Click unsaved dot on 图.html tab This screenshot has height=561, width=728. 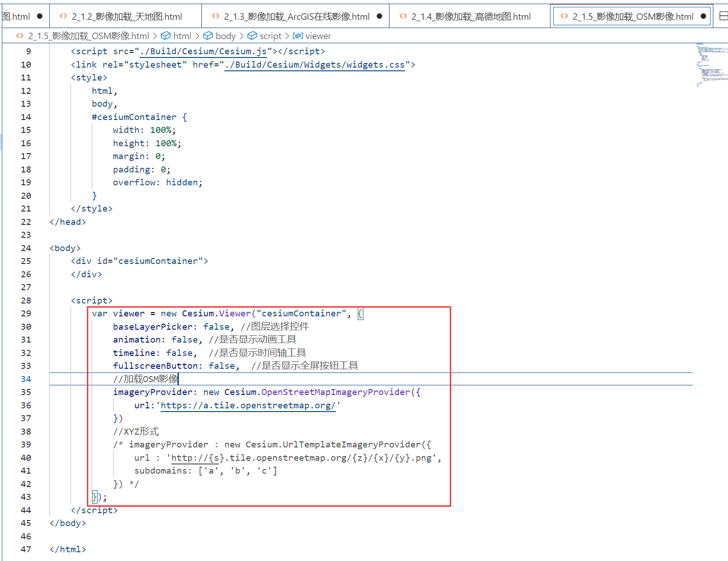pyautogui.click(x=40, y=16)
